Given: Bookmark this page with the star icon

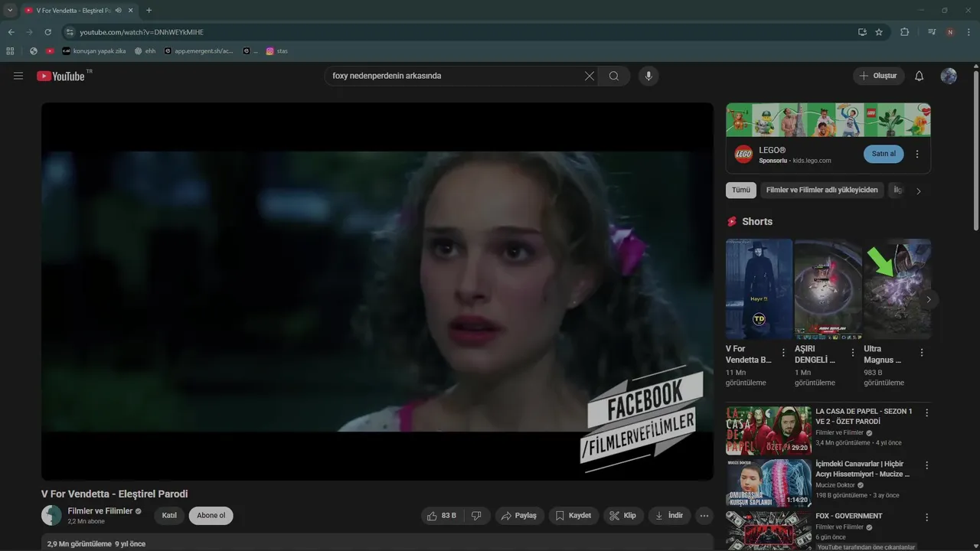Looking at the screenshot, I should (x=879, y=32).
